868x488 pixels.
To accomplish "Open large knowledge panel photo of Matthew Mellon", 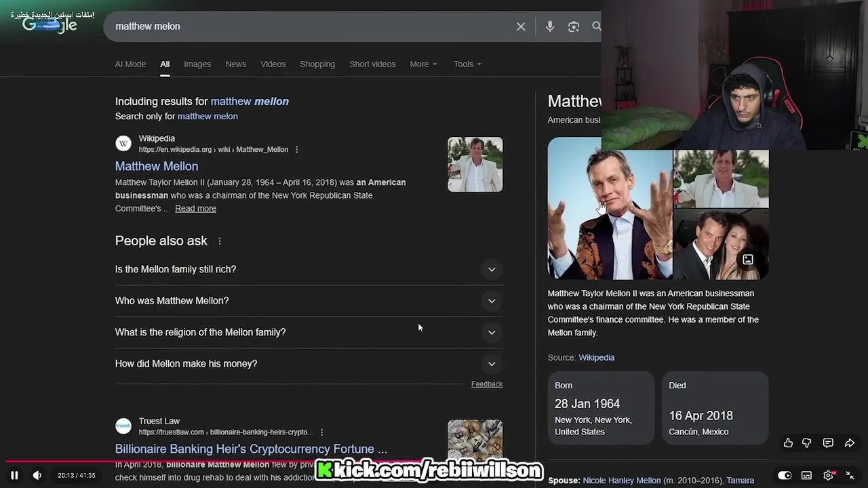I will 610,209.
